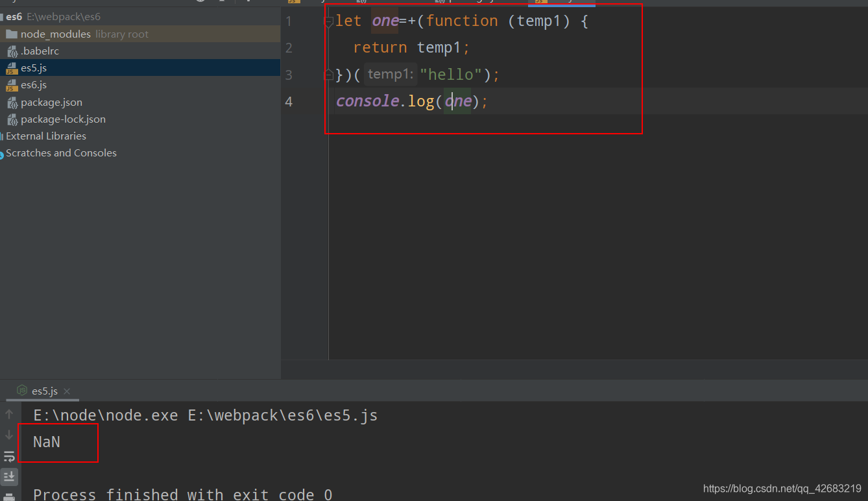Click 'temp1' after return on line 2
This screenshot has height=501, width=868.
(439, 47)
